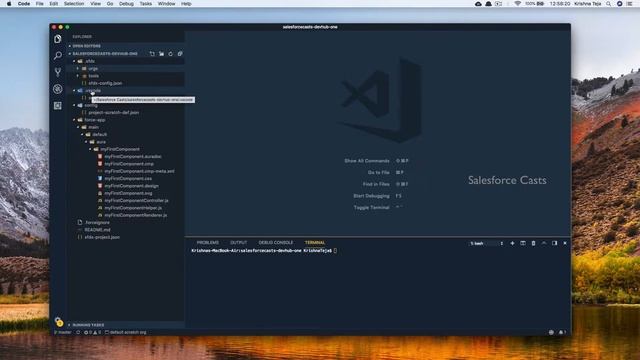Maximize the terminal panel with up arrow
The image size is (640, 360).
point(544,243)
